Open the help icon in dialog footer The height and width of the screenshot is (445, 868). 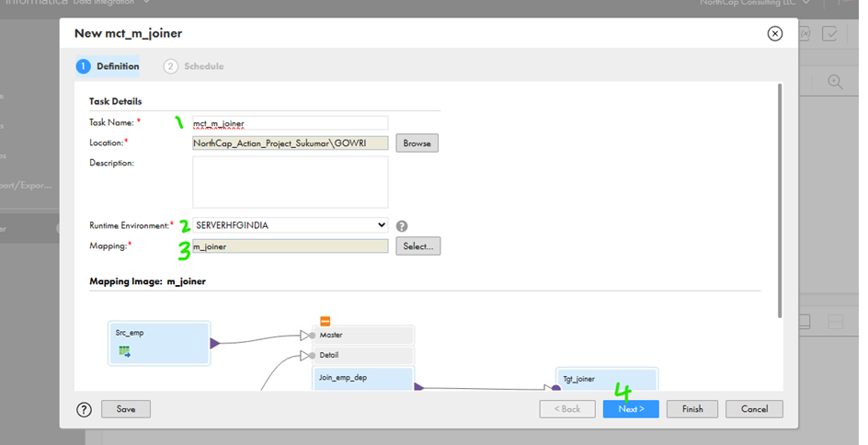85,409
